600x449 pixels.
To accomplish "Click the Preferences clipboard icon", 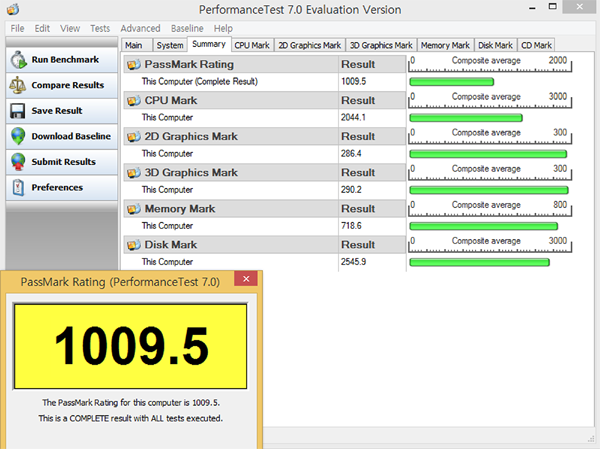I will click(18, 187).
